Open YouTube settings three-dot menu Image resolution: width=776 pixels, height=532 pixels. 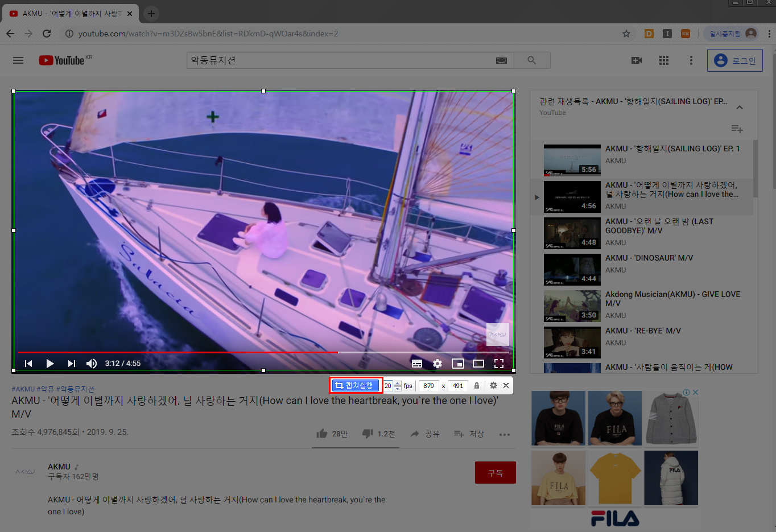point(691,60)
